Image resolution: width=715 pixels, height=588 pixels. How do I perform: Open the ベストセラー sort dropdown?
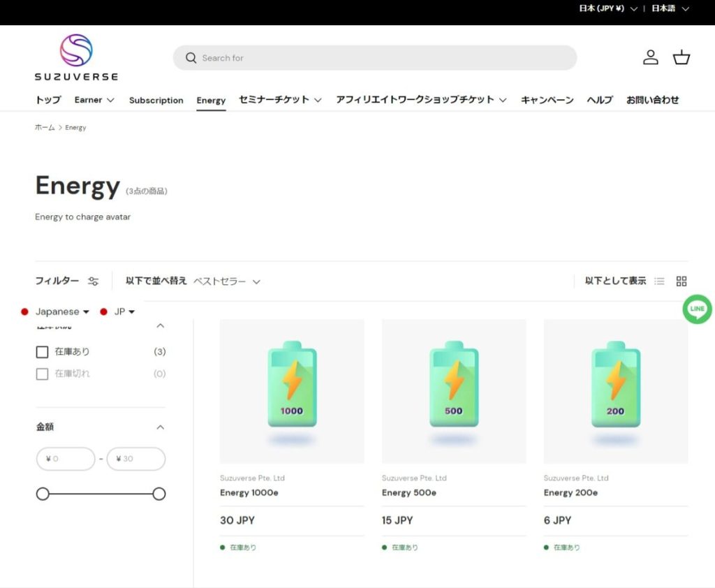(226, 281)
